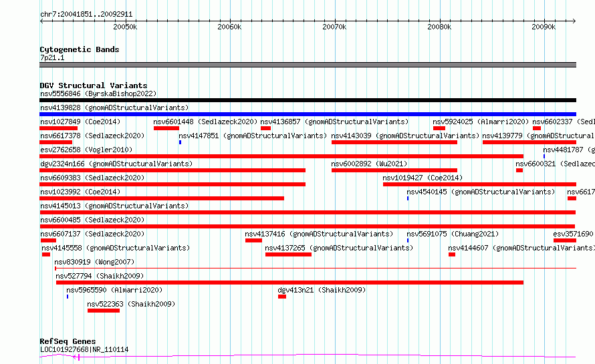Select the RefSeq Genes track title

[68, 341]
